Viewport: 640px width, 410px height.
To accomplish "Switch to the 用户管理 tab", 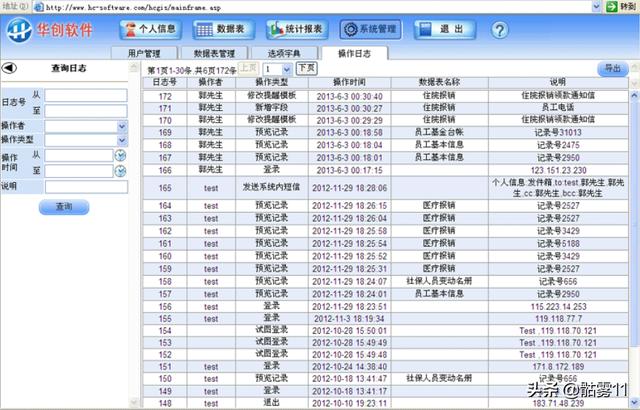I will 144,53.
